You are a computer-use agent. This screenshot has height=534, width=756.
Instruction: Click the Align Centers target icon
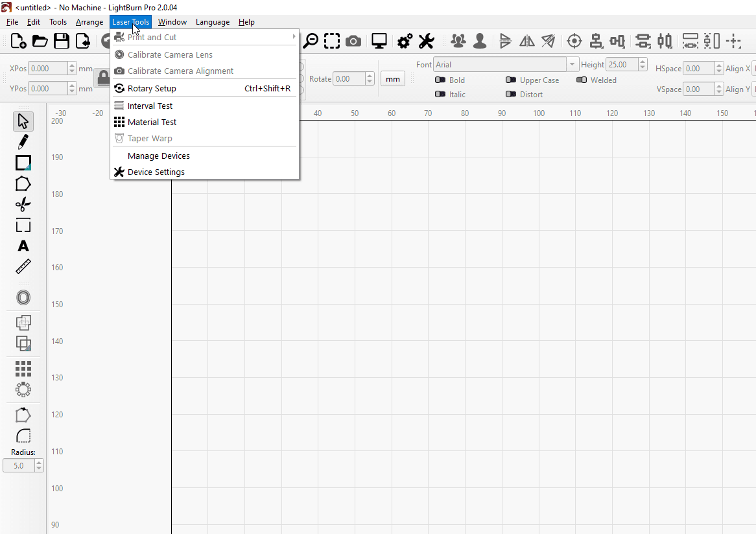[x=574, y=41]
